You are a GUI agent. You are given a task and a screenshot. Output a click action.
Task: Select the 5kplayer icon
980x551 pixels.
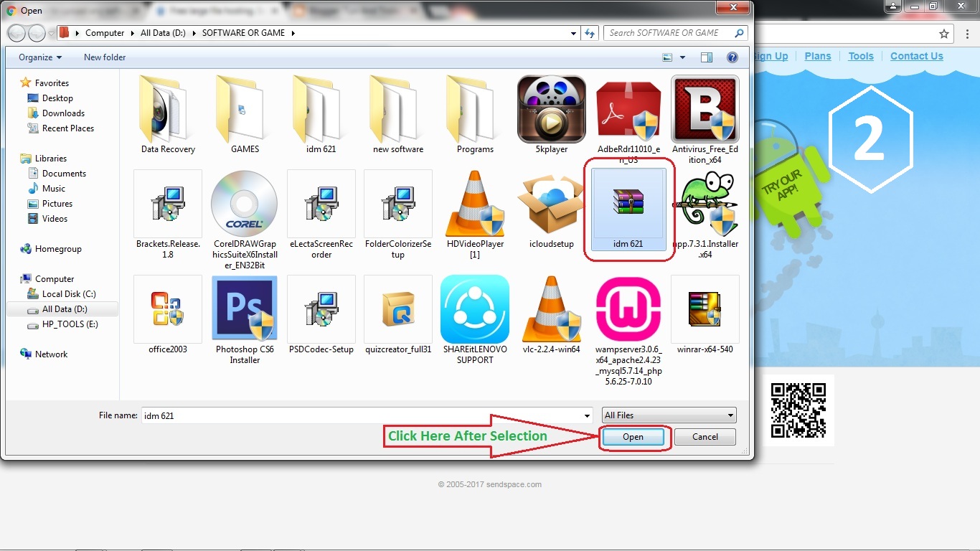point(550,108)
